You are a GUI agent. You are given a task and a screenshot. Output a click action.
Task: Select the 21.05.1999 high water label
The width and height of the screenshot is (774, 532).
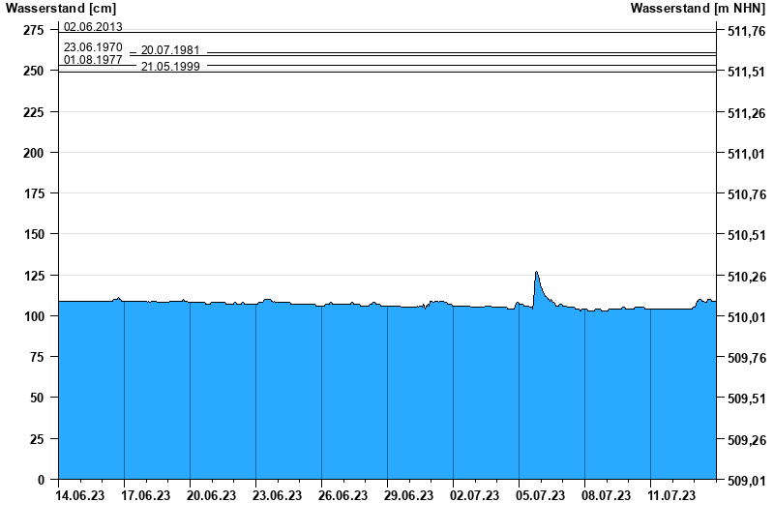(170, 67)
